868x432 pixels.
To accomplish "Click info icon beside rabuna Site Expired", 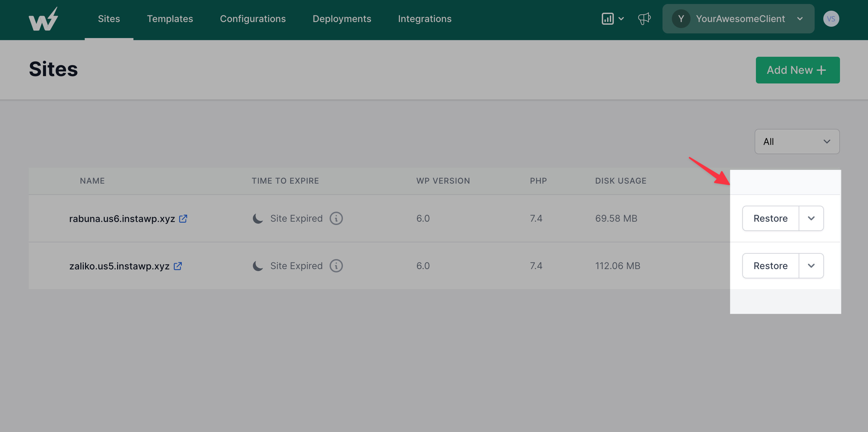I will 336,218.
